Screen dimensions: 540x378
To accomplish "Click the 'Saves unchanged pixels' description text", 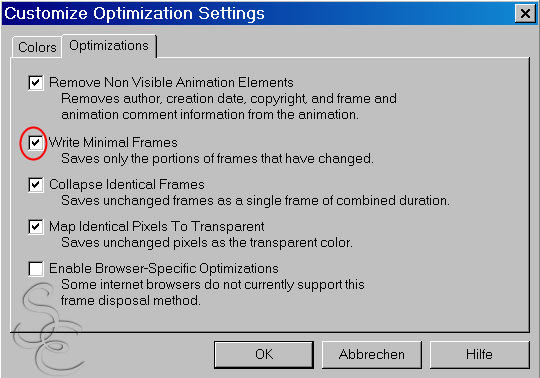I will coord(207,243).
